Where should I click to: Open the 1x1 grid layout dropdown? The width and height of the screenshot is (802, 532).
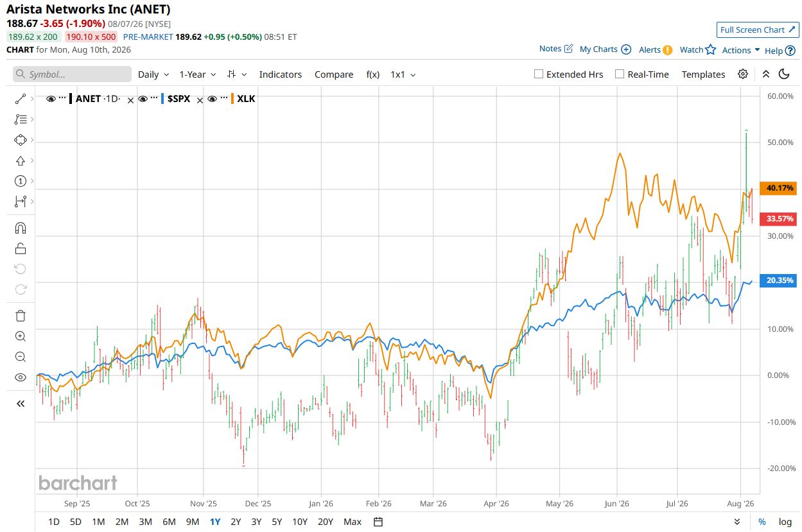(x=403, y=74)
